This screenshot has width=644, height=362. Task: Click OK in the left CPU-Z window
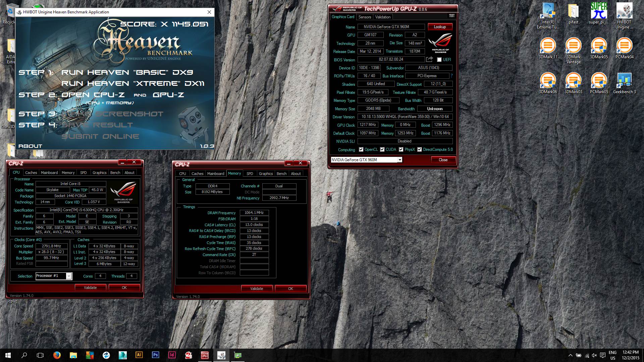tap(124, 288)
